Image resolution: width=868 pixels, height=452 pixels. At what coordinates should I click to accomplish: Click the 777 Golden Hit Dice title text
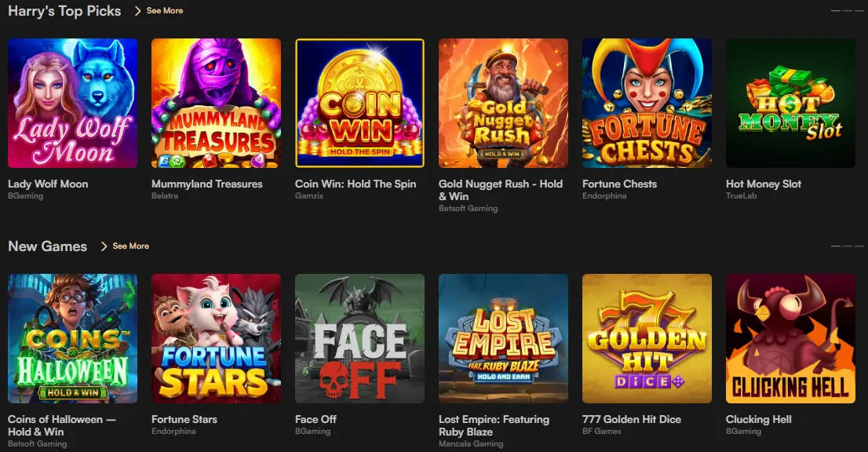[631, 419]
